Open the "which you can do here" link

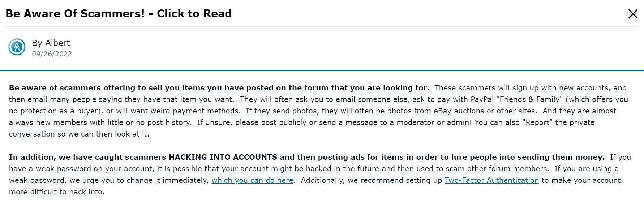252,180
